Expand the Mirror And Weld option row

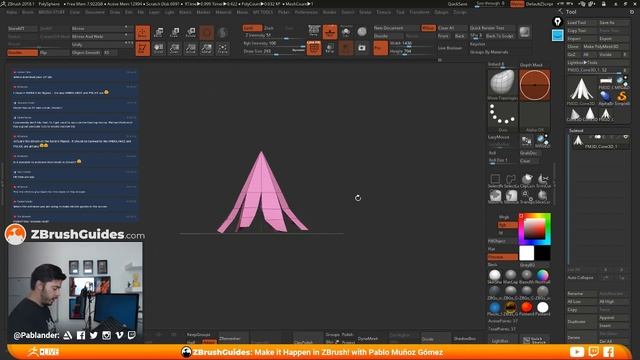pos(102,36)
